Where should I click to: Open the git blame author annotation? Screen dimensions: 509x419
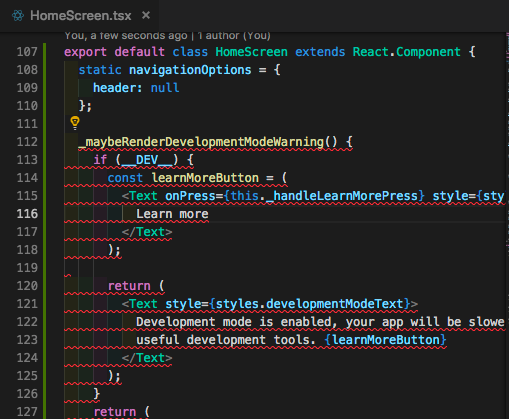(x=167, y=35)
